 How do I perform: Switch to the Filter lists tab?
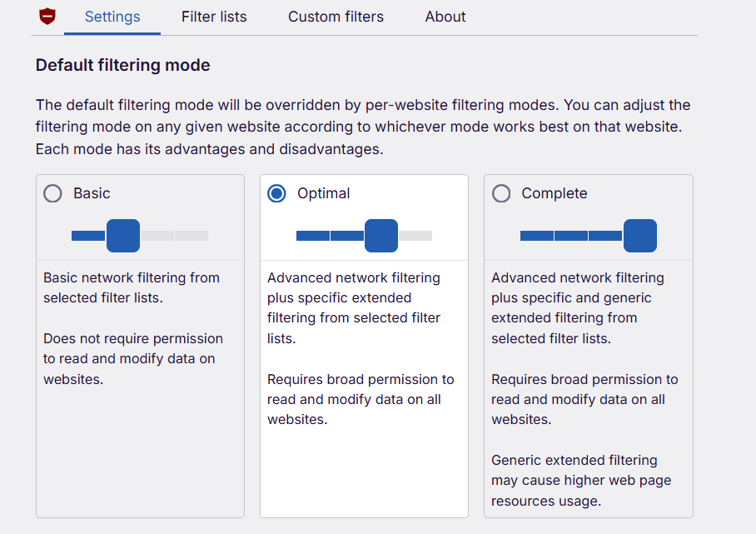[214, 17]
